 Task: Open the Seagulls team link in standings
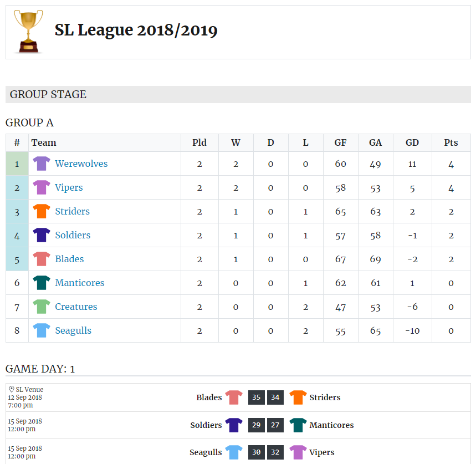click(x=73, y=330)
